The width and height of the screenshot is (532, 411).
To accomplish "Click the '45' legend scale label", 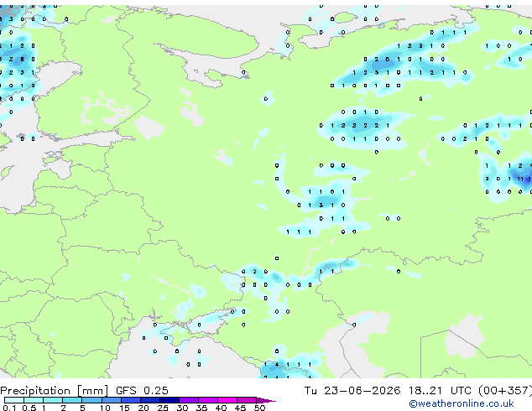I will tap(240, 408).
